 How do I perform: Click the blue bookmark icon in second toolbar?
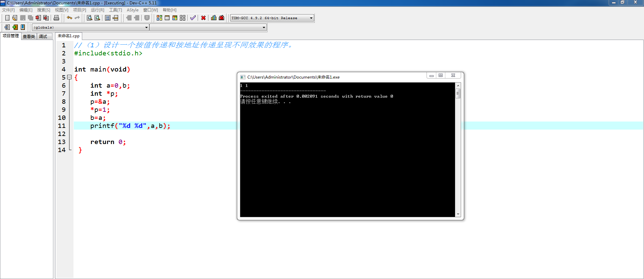(23, 27)
